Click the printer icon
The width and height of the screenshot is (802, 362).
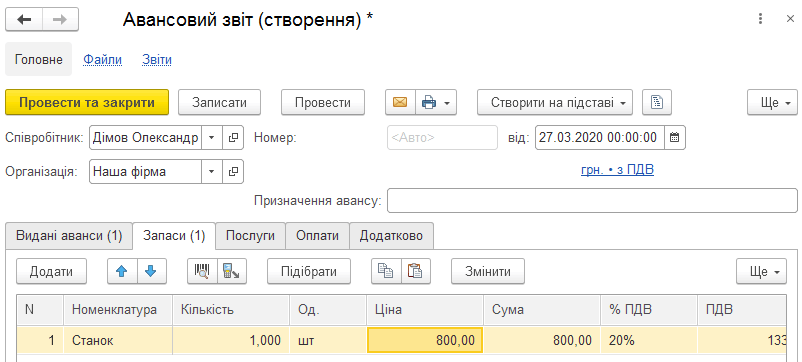(x=428, y=102)
